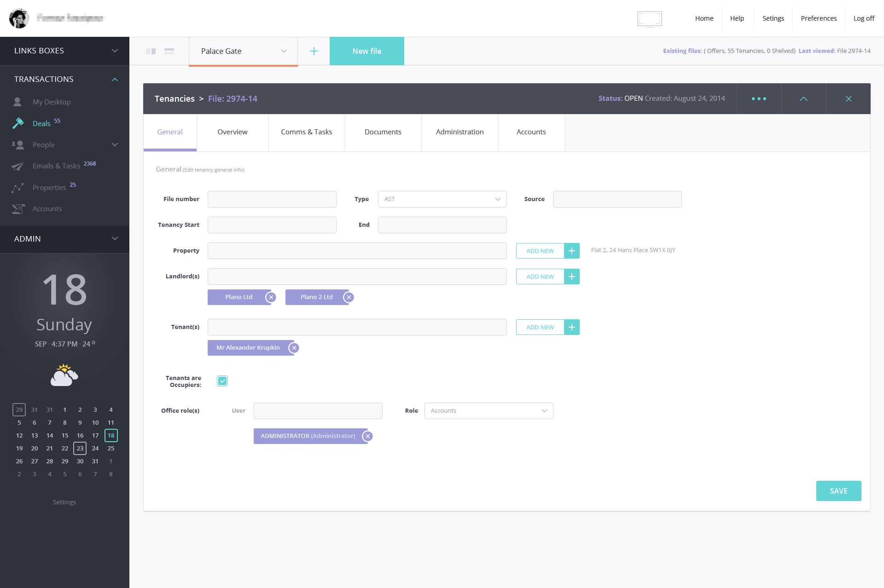Click the My Desktop sidebar icon
This screenshot has width=884, height=588.
[x=18, y=101]
